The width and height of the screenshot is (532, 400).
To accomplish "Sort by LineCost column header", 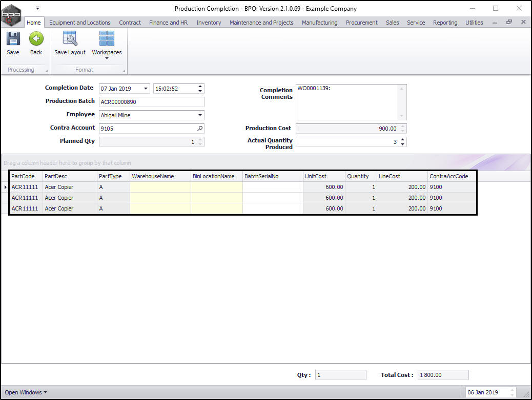I will [402, 176].
